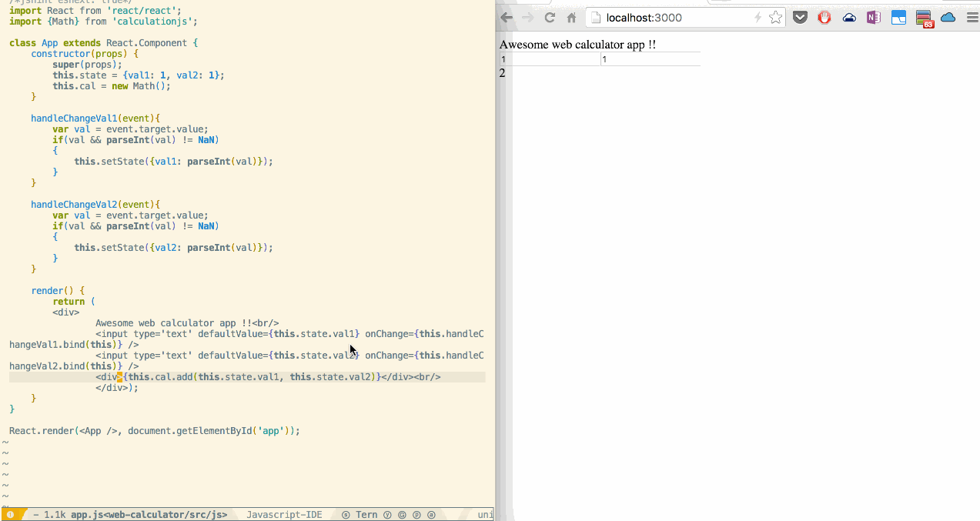Open the dark blue cloud extension
This screenshot has height=521, width=980.
pos(849,18)
